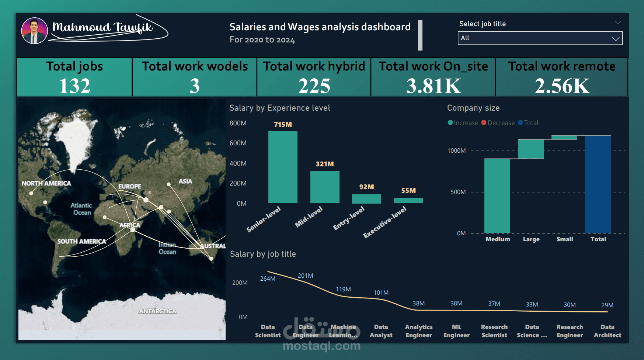Click the Mahmoud Tawfik signature logo
Image resolution: width=644 pixels, height=360 pixels.
point(109,29)
